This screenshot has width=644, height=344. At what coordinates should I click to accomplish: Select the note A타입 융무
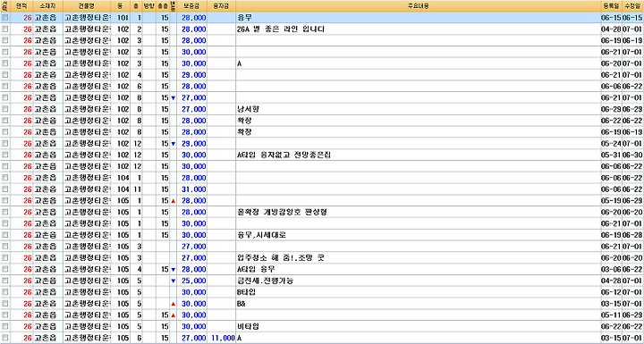[256, 270]
